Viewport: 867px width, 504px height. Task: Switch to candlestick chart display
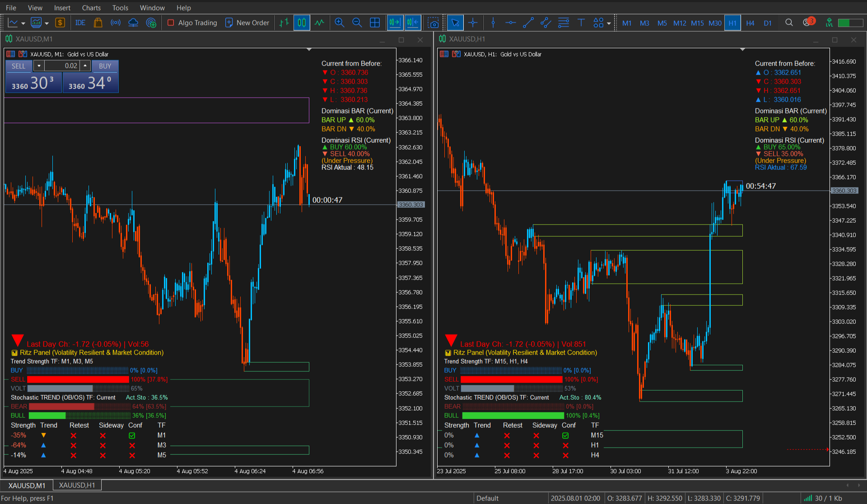302,23
